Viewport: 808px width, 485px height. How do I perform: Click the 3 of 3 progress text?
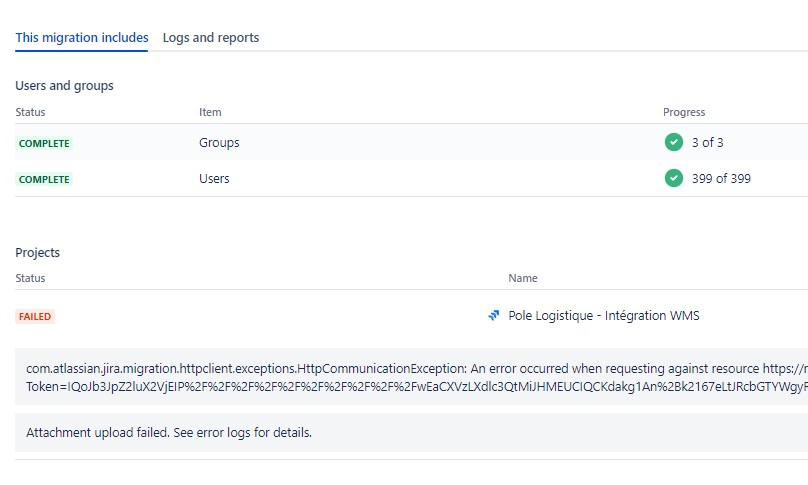pos(708,143)
